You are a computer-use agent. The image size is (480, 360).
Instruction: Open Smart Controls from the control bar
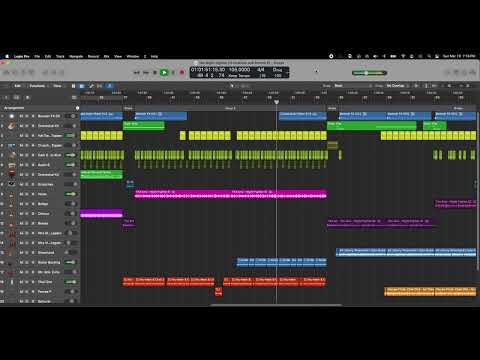tap(45, 72)
